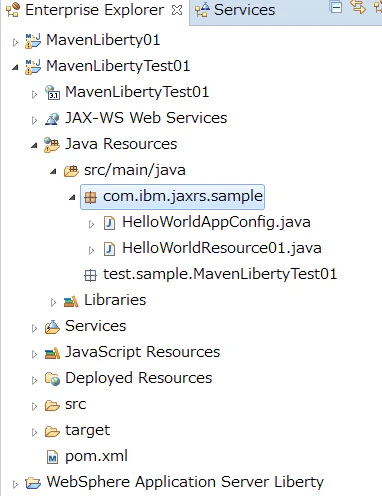Click the Libraries books icon
Screen dimensions: 382x496
71,301
